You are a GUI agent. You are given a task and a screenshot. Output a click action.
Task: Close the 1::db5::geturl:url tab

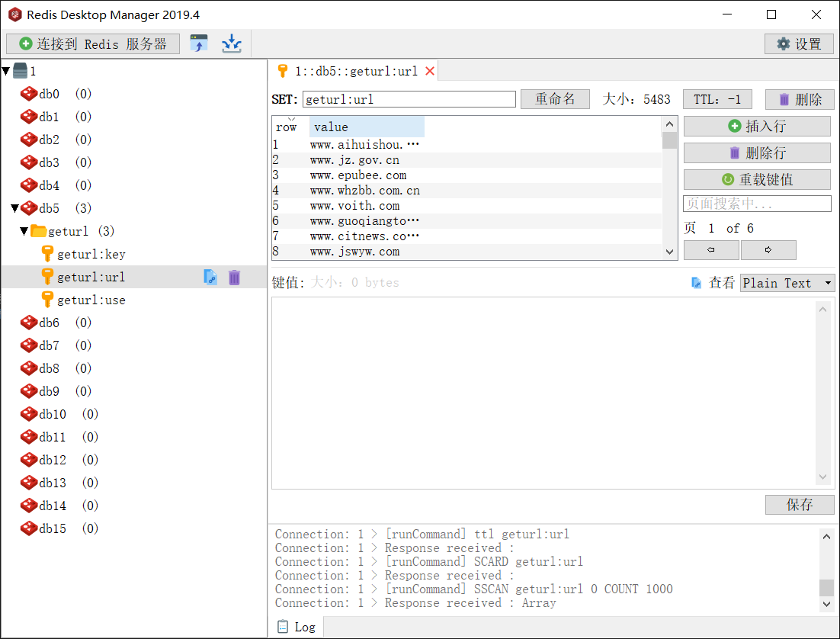tap(430, 71)
